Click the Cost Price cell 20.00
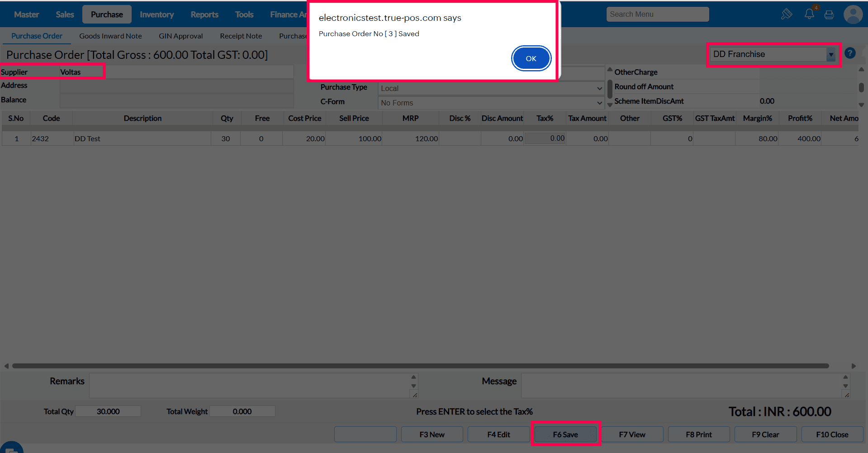Screen dimensions: 868x453 tap(304, 138)
